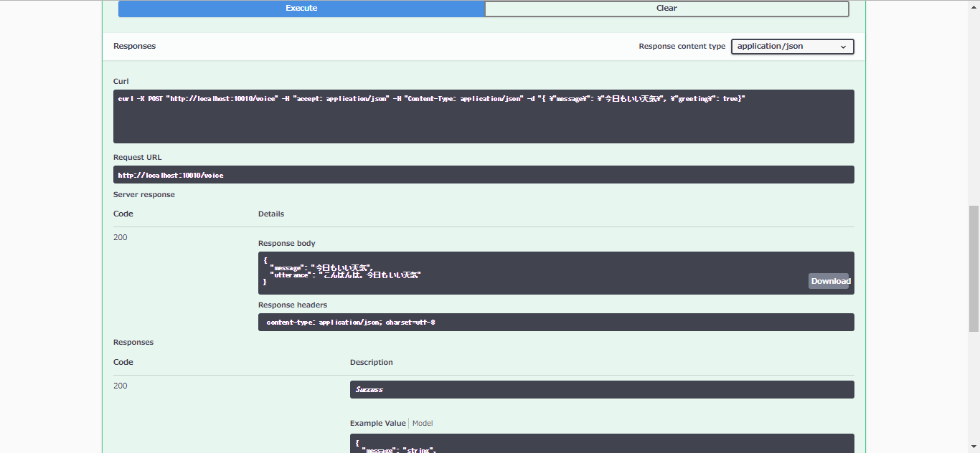Screen dimensions: 980x453
Task: Click the curl command text area
Action: (x=484, y=116)
